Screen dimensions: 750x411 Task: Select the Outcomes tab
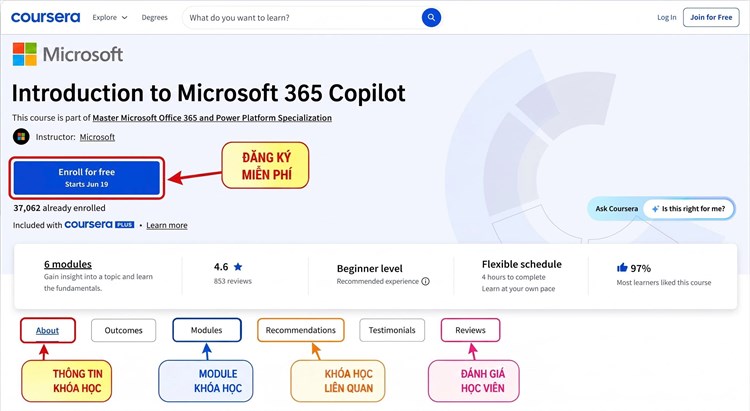123,330
